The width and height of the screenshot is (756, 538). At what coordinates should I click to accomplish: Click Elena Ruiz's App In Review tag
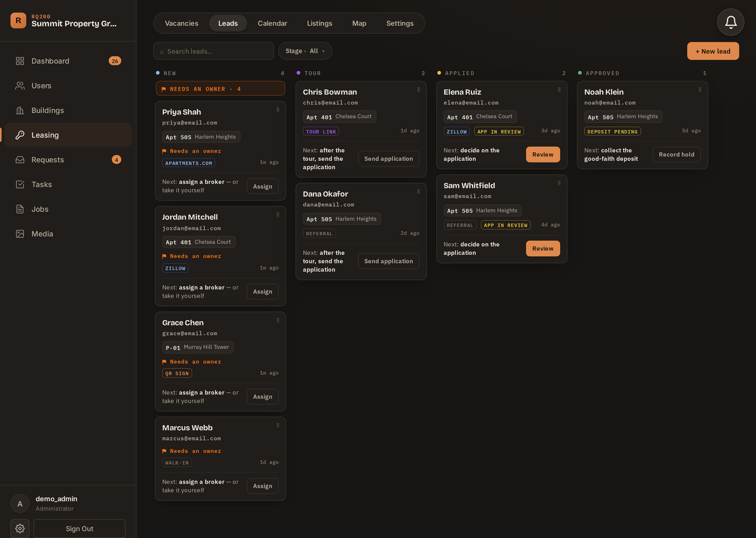(499, 131)
